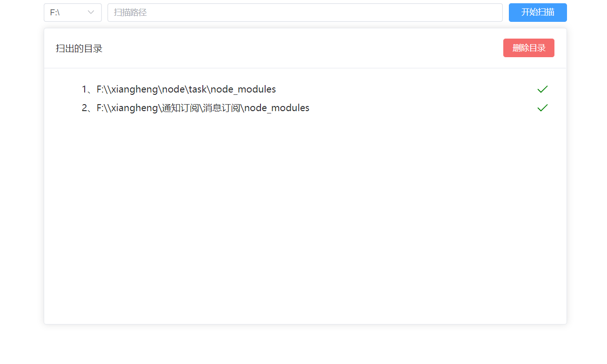607x364 pixels.
Task: Click the 扫描路径 input field
Action: (x=305, y=13)
